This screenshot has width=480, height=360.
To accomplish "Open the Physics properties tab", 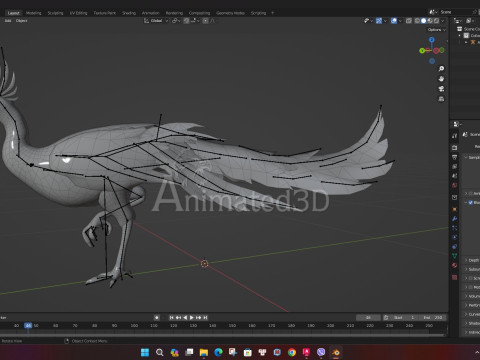I will (x=455, y=237).
